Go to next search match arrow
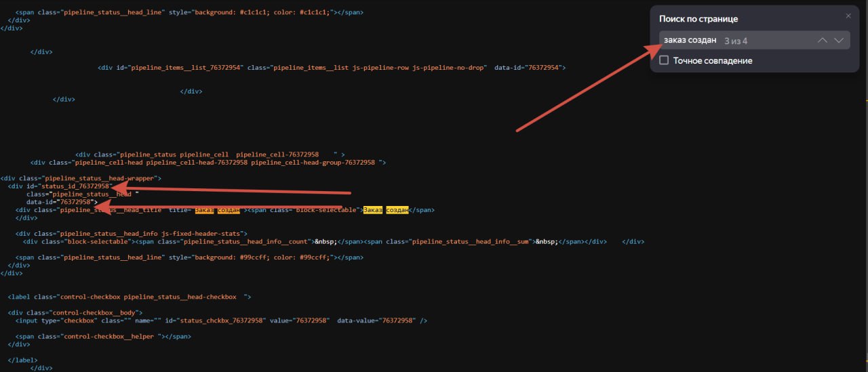The width and height of the screenshot is (868, 372). [x=839, y=41]
